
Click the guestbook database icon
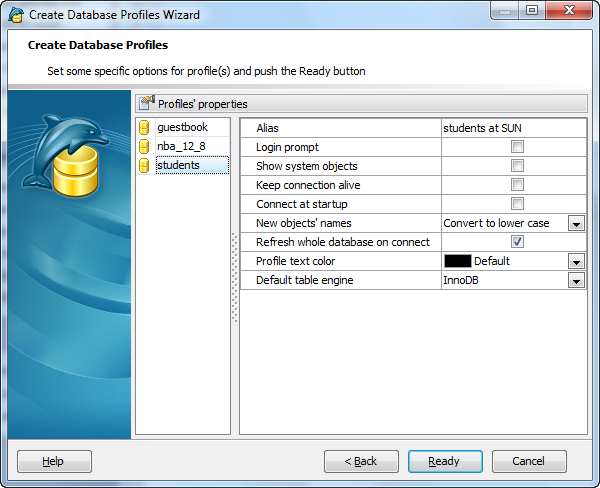[145, 128]
